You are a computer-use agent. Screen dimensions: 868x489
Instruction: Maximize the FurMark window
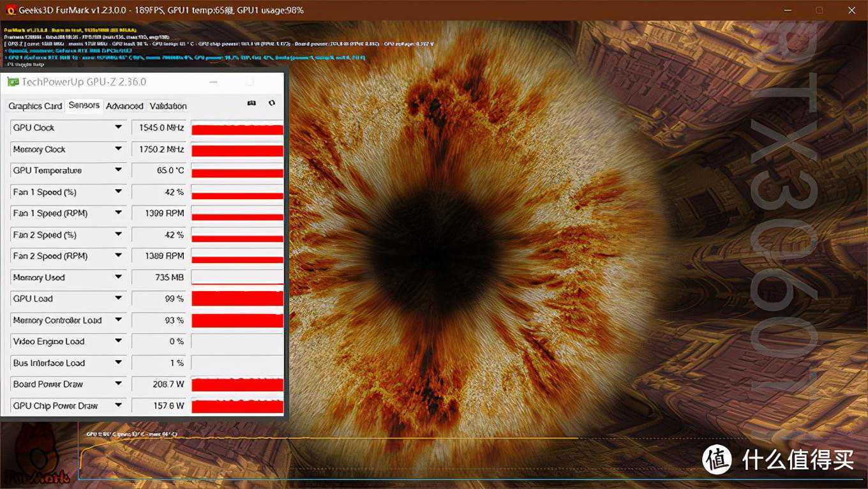(819, 10)
